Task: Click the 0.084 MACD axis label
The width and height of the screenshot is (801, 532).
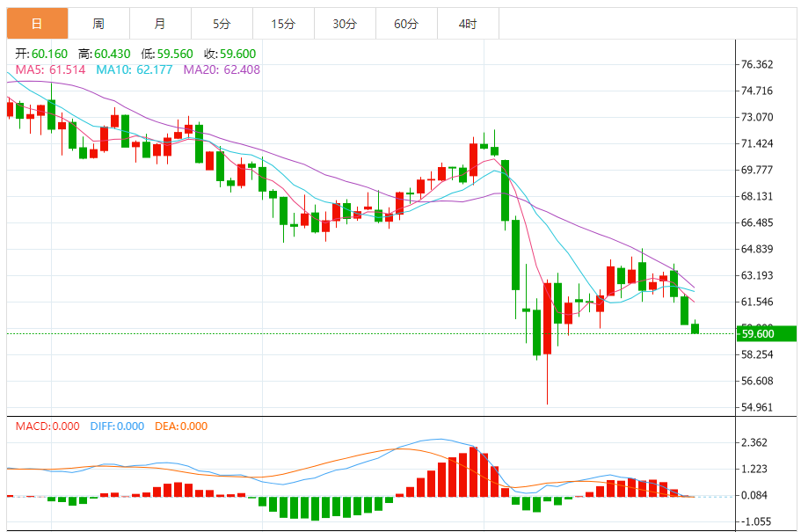Action: 754,495
